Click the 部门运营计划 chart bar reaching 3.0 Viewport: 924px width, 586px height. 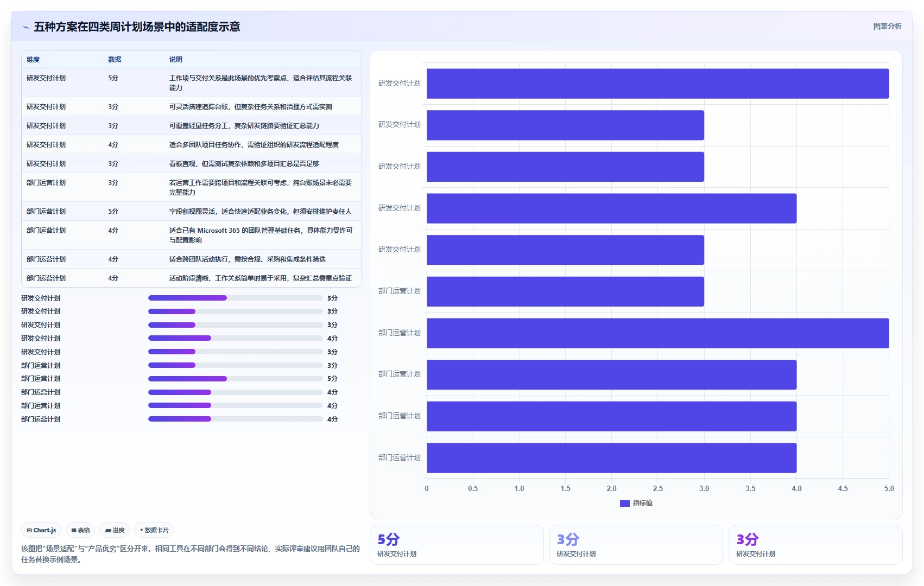tap(565, 291)
